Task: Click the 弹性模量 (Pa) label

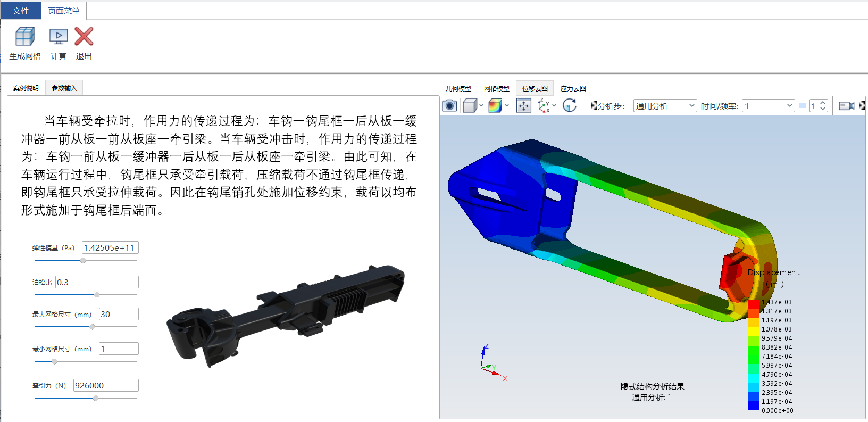Action: tap(53, 248)
